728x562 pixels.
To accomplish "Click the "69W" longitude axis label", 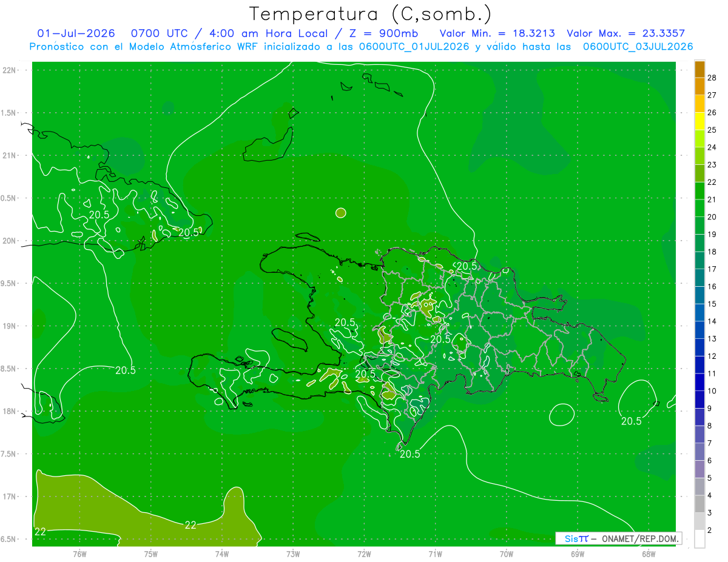I will [578, 554].
